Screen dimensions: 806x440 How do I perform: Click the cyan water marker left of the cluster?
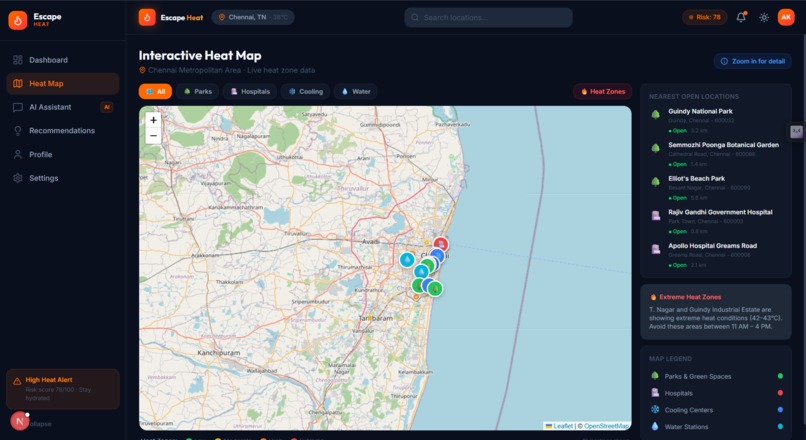tap(407, 260)
